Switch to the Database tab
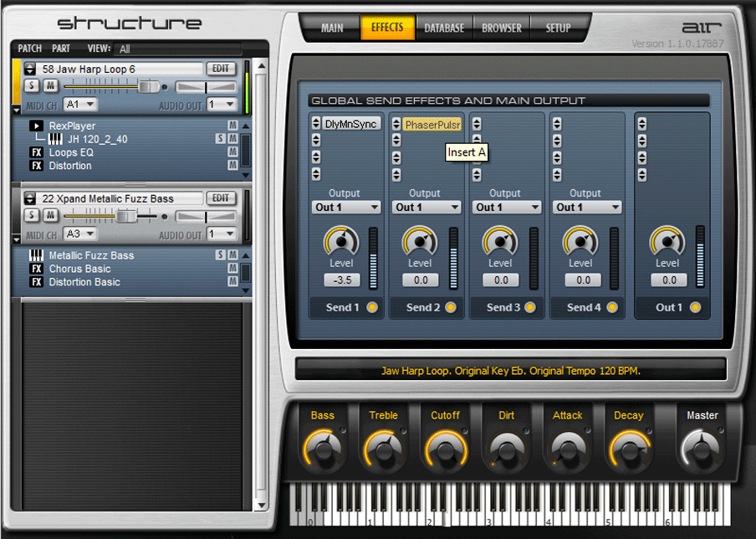This screenshot has width=756, height=539. coord(444,28)
